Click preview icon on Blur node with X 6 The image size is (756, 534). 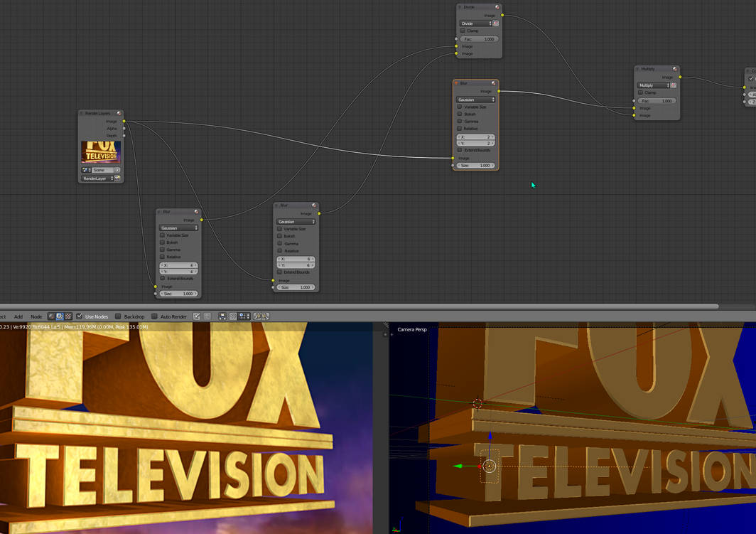(314, 205)
